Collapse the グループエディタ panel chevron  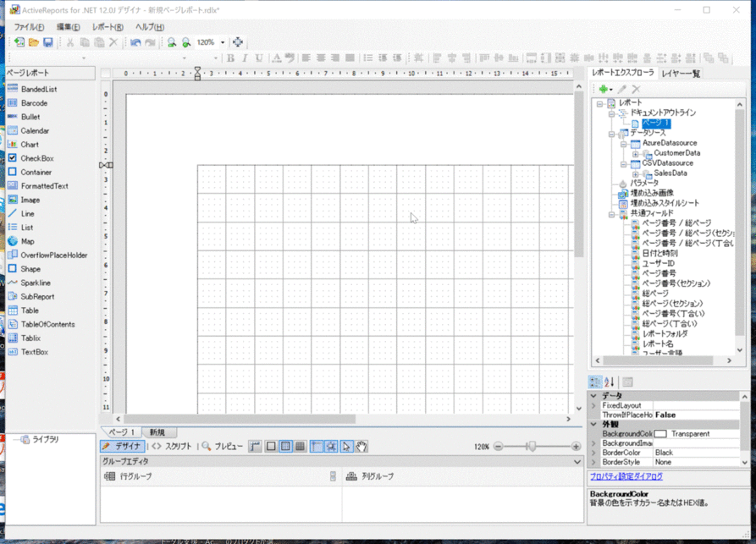point(577,462)
